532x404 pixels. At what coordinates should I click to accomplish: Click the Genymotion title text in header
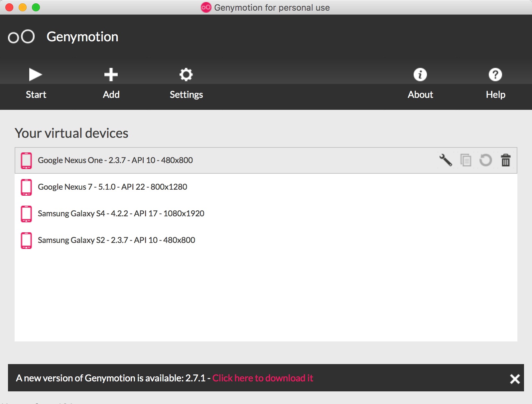tap(82, 37)
